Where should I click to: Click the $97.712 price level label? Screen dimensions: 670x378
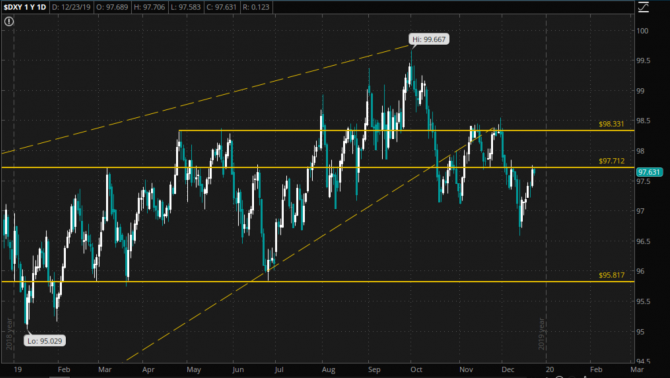tap(611, 161)
